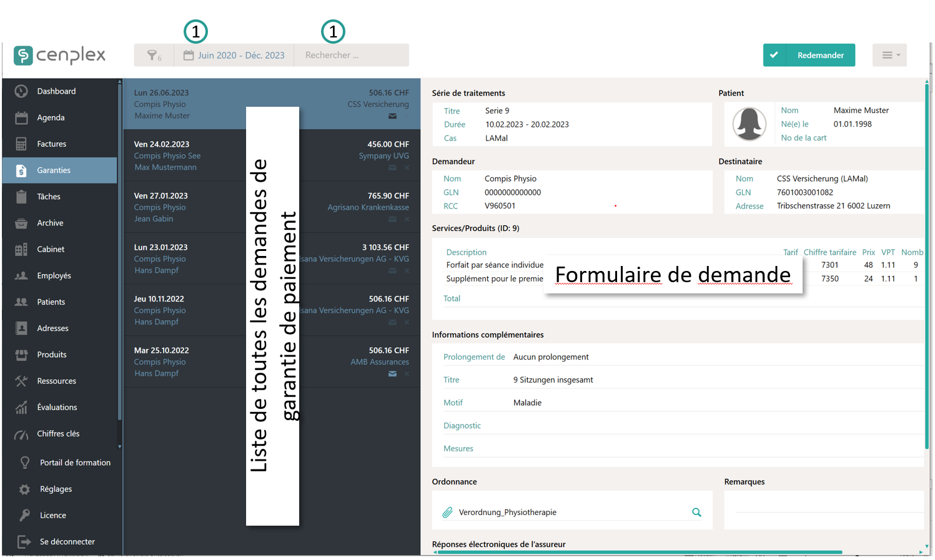Screen dimensions: 935x560
Task: Open the Juin 2020 - Déc. 2023 date range
Action: click(x=234, y=56)
